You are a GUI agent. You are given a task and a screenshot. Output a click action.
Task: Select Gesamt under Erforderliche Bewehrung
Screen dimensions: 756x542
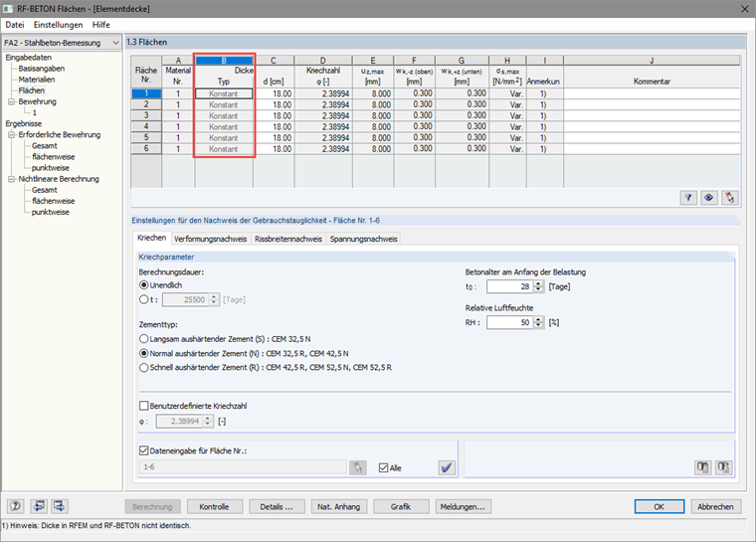pyautogui.click(x=45, y=145)
